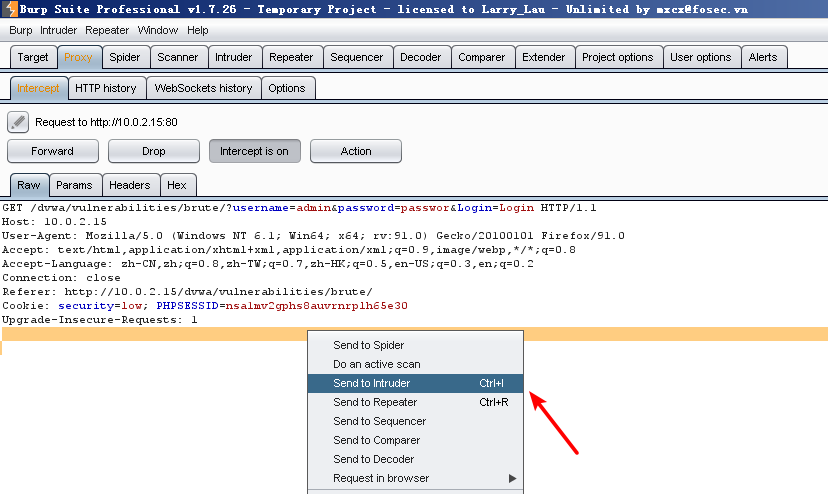This screenshot has height=494, width=828.
Task: Select the Raw request view tab
Action: [29, 185]
